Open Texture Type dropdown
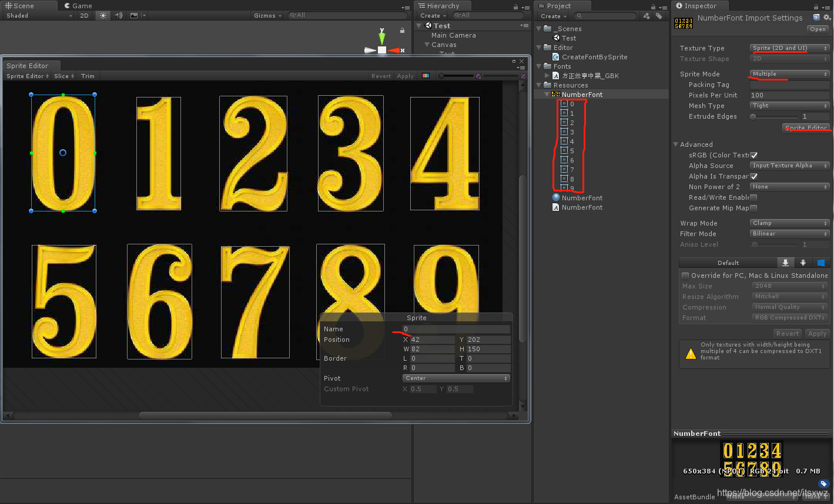Screen dimensions: 834x504 coord(790,48)
